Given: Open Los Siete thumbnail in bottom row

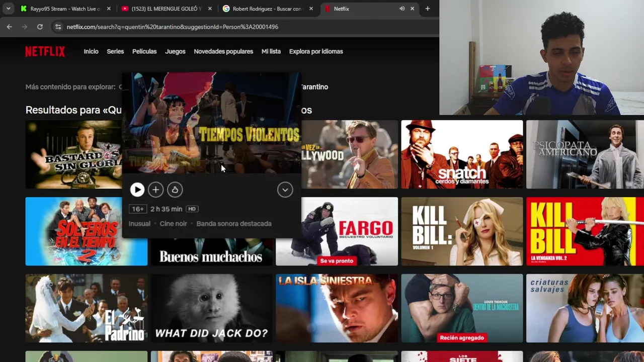Looking at the screenshot, I should pos(462,356).
